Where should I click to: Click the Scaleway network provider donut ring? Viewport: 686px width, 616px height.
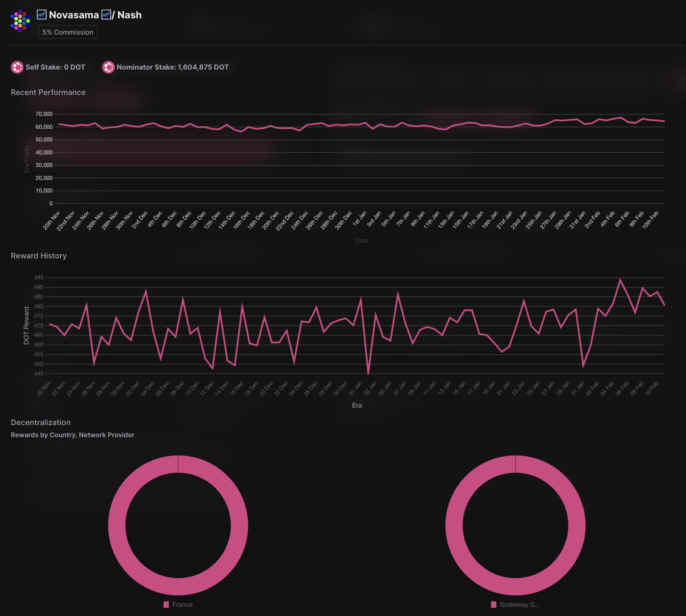coord(454,525)
